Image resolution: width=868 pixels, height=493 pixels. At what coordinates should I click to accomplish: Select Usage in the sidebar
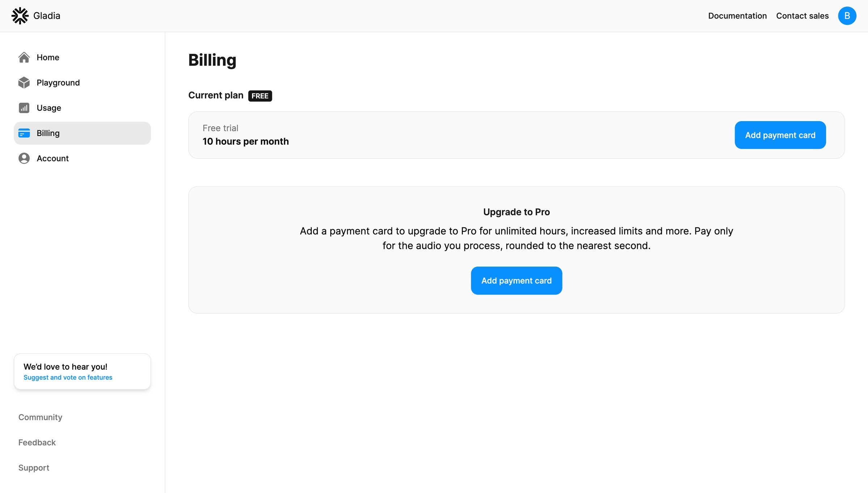tap(82, 108)
